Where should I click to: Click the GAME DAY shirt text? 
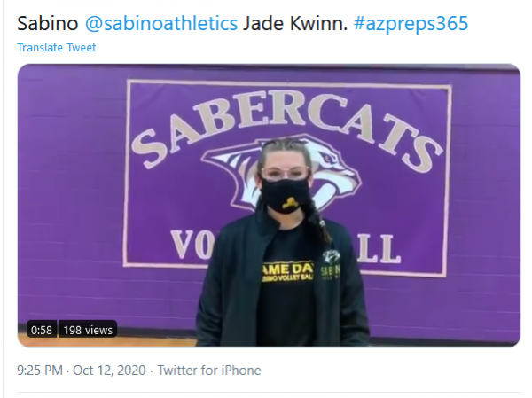[x=286, y=269]
